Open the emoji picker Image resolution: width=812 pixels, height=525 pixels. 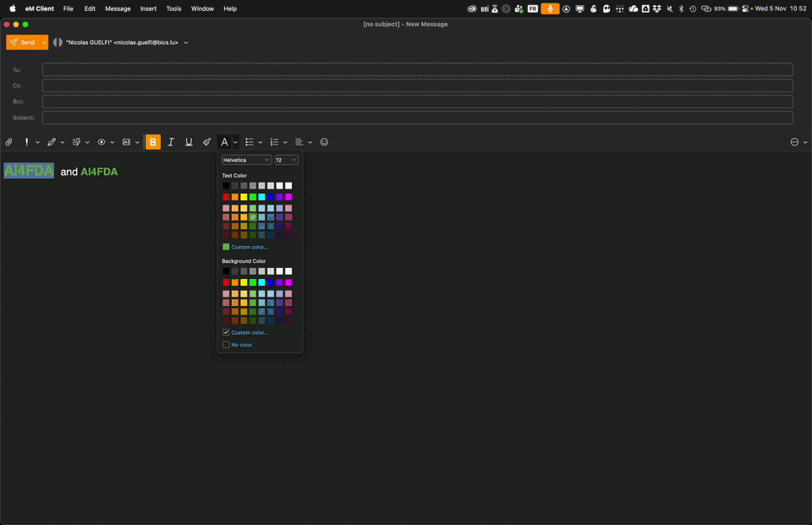coord(324,142)
